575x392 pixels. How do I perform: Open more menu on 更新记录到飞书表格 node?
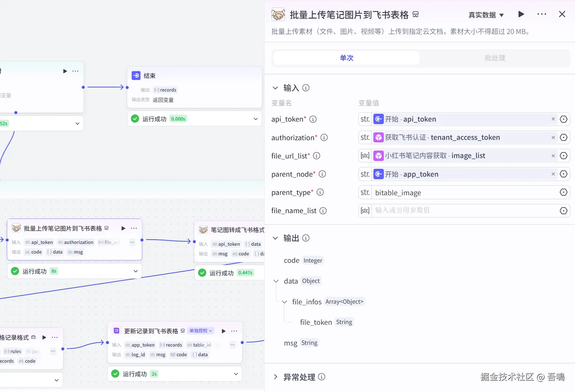click(234, 331)
